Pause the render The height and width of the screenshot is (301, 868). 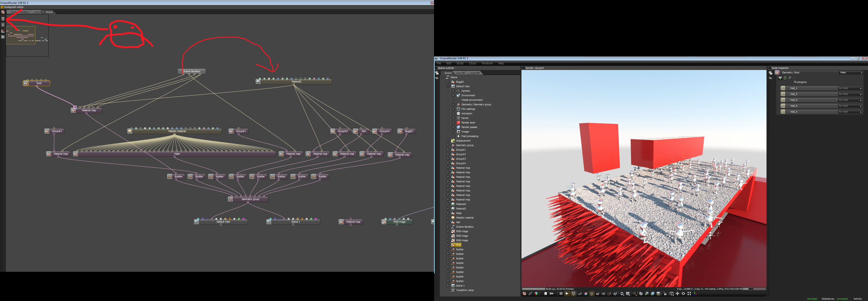coord(561,294)
